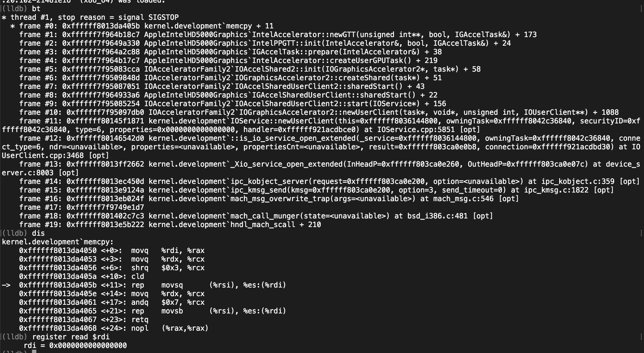Click the 'rep movsq' instruction line
This screenshot has height=353, width=644.
tap(152, 285)
